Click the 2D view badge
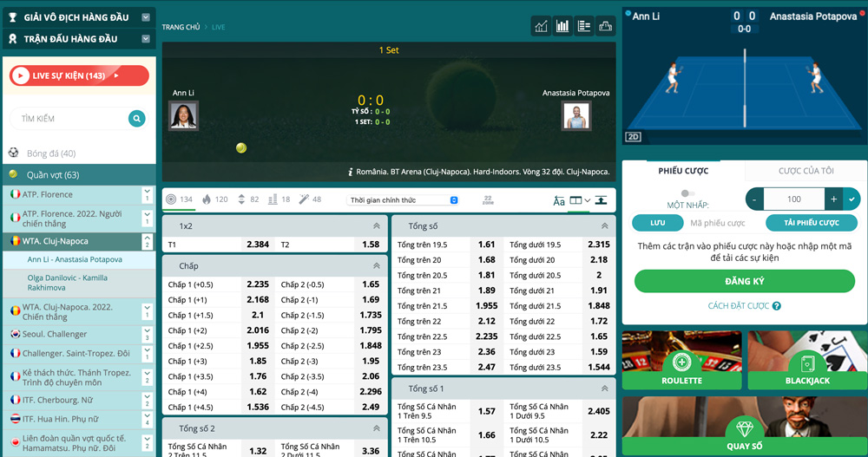Screen dimensions: 868x457 [x=633, y=137]
